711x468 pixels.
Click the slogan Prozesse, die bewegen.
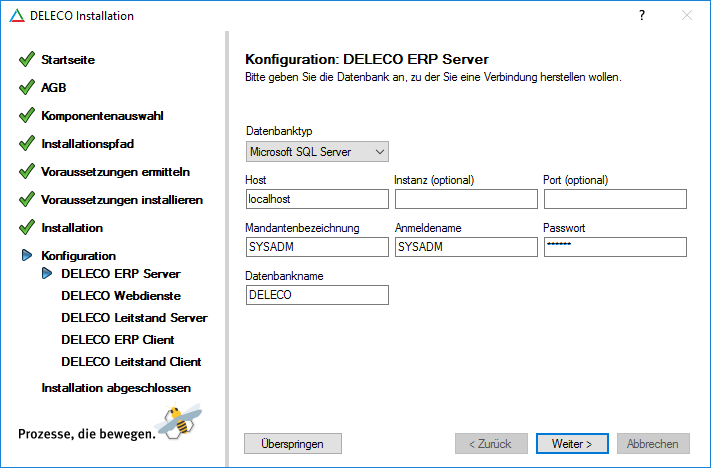(87, 434)
